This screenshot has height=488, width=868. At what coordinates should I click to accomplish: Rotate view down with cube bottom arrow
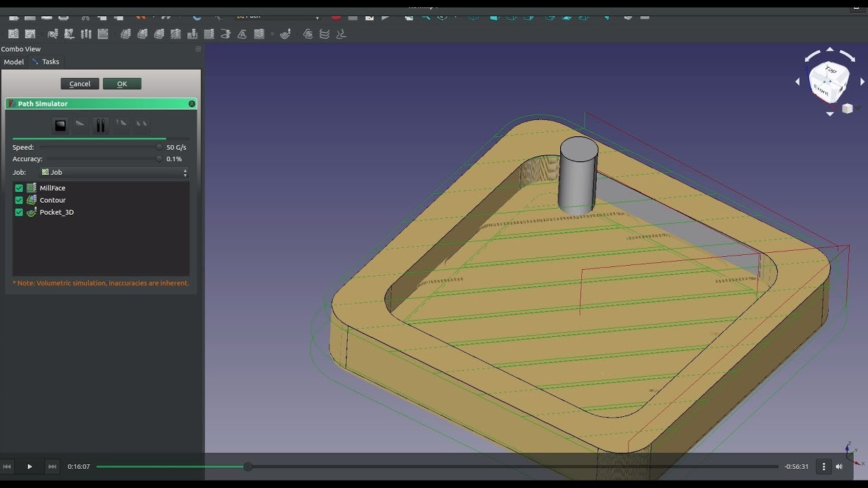pyautogui.click(x=830, y=114)
